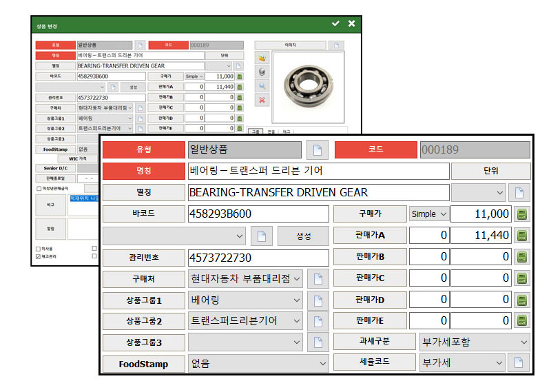Click the 관리번호 field 4573722730 in enlarged panel
This screenshot has height=392, width=551.
tap(258, 258)
